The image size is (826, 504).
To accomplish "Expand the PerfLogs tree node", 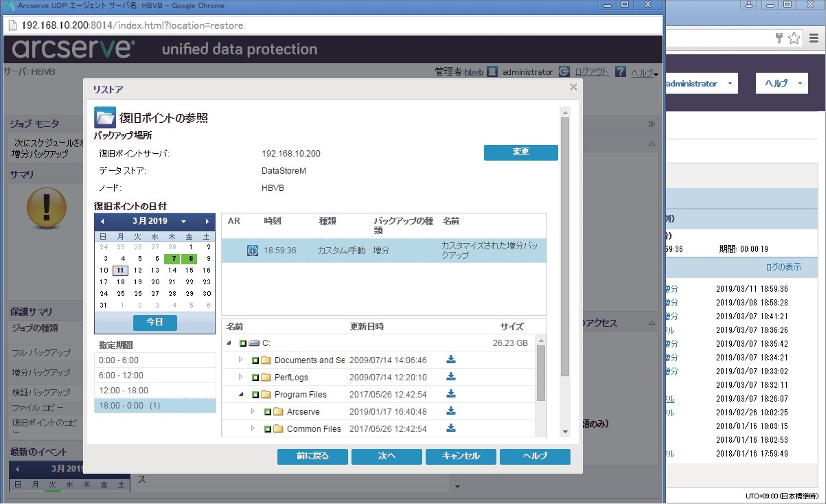I will pos(240,377).
